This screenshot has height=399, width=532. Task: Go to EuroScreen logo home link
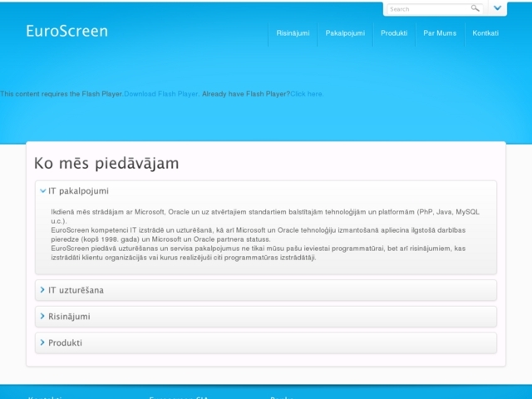(66, 31)
